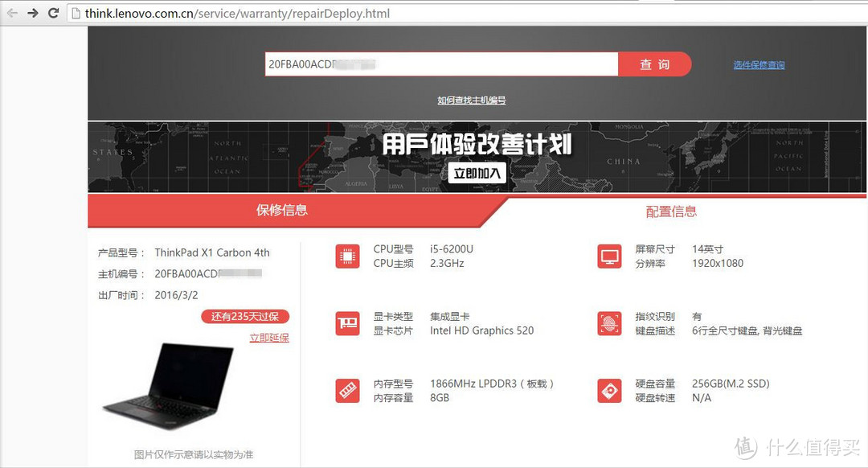
Task: Switch to the 配置信息 tab
Action: (671, 211)
